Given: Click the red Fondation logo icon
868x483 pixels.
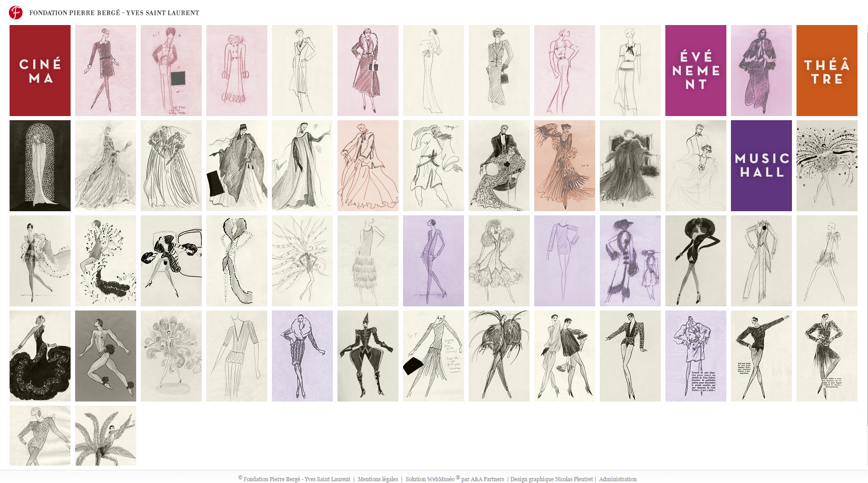Looking at the screenshot, I should [15, 12].
